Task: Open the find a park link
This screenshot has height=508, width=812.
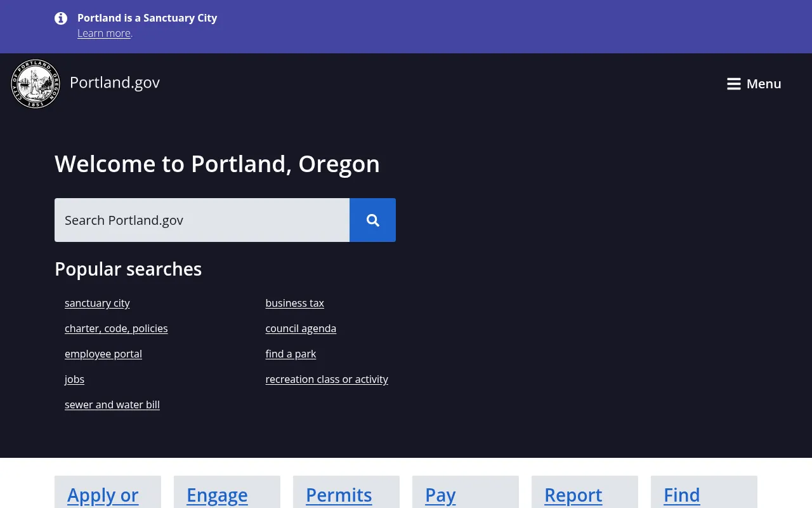Action: 291,354
